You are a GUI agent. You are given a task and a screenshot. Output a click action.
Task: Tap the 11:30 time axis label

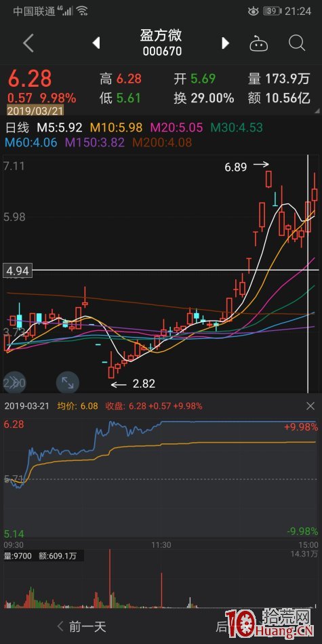click(161, 544)
